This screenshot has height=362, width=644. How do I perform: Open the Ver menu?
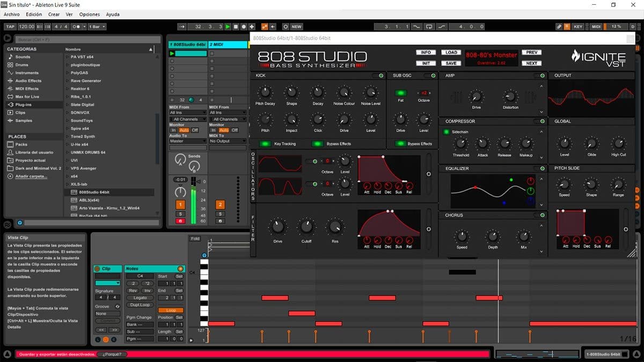coord(69,14)
